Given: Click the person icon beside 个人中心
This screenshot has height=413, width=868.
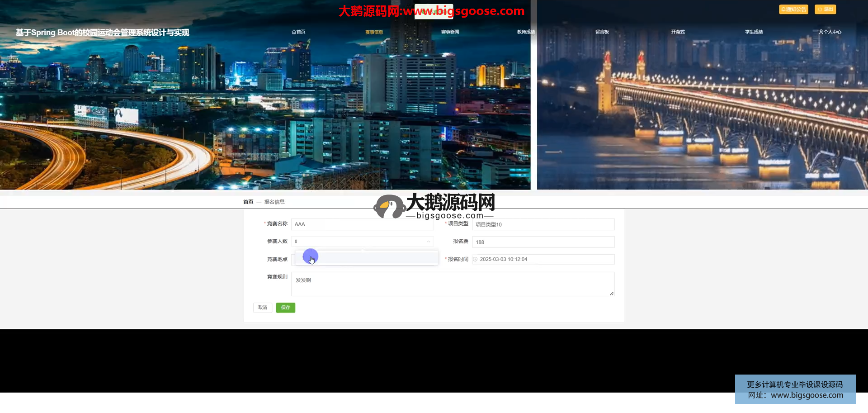Looking at the screenshot, I should [821, 32].
